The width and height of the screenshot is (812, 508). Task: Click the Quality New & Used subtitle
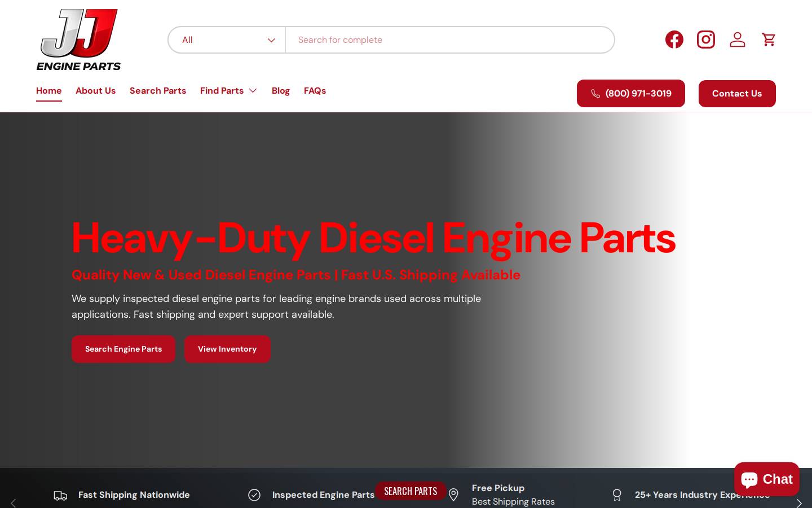click(x=296, y=275)
